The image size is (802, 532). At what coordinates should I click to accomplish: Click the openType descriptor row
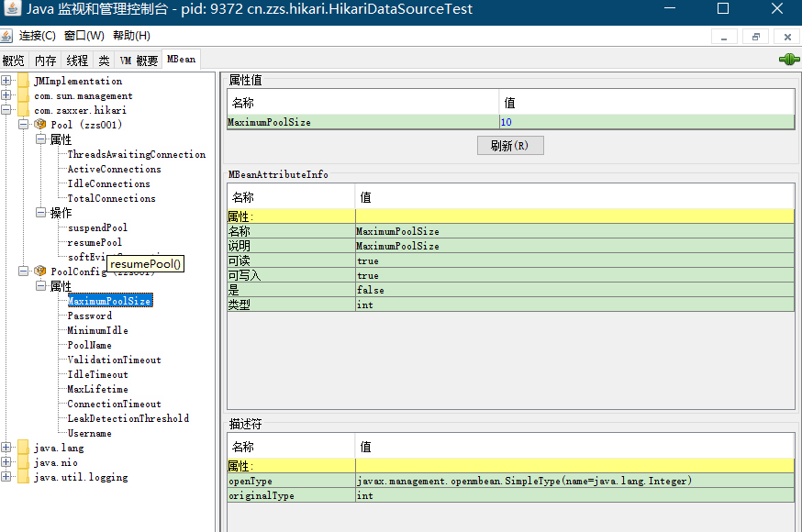510,481
